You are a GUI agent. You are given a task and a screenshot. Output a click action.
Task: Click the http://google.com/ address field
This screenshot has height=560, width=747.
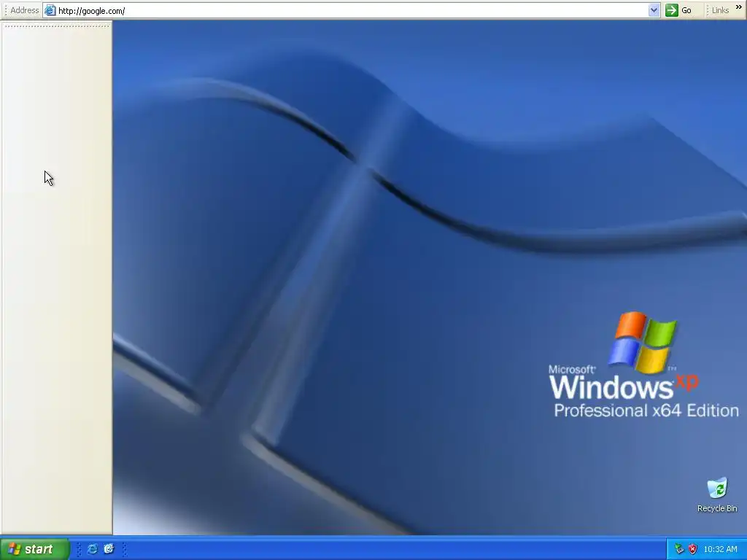click(x=352, y=10)
